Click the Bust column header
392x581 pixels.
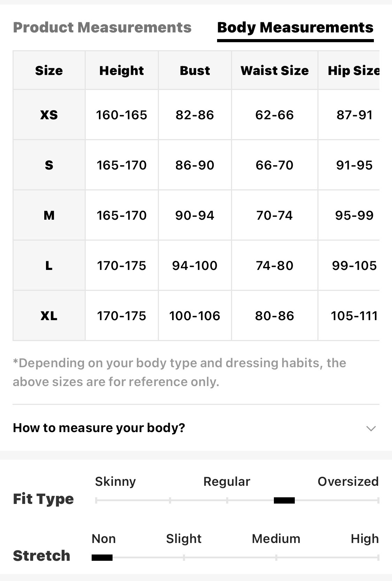pos(195,70)
